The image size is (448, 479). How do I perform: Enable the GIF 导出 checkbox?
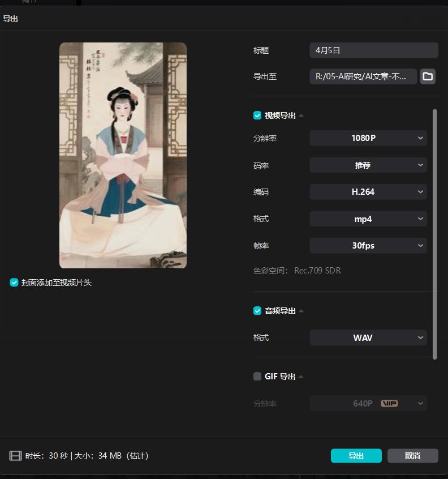[257, 377]
